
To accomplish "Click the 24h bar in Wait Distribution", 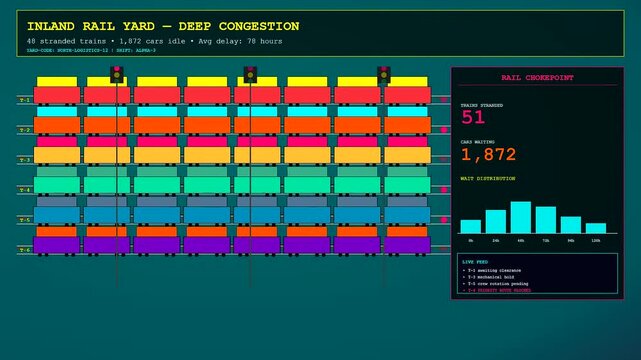I will (x=495, y=221).
